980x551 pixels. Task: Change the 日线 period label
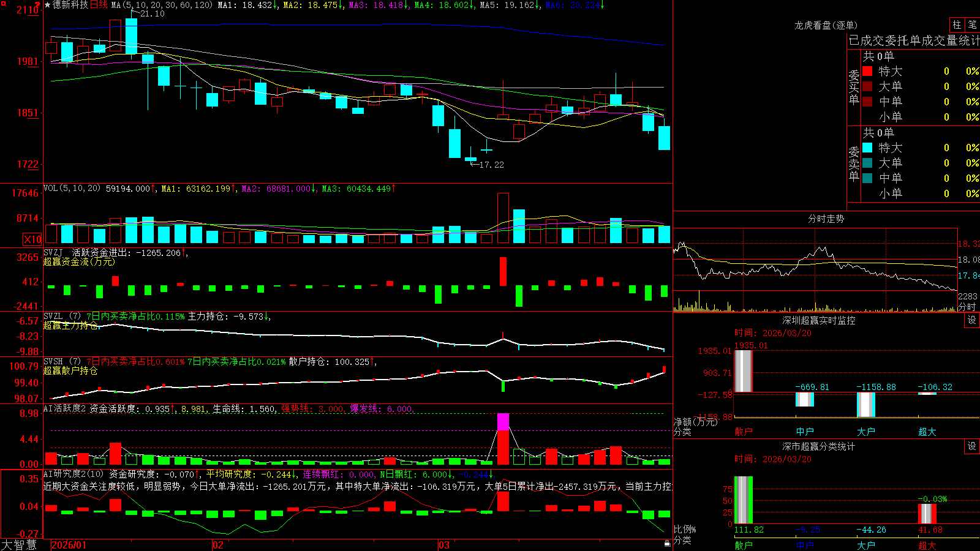point(99,5)
